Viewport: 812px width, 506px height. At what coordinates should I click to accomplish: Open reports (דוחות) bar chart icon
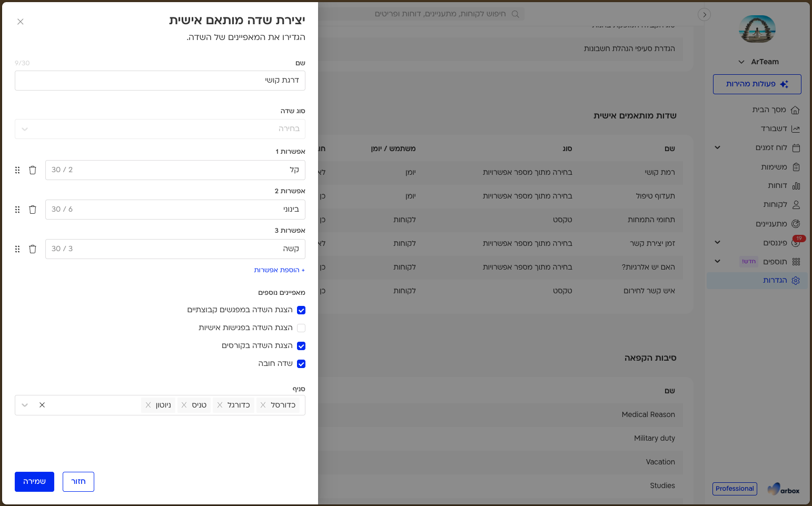(x=796, y=186)
